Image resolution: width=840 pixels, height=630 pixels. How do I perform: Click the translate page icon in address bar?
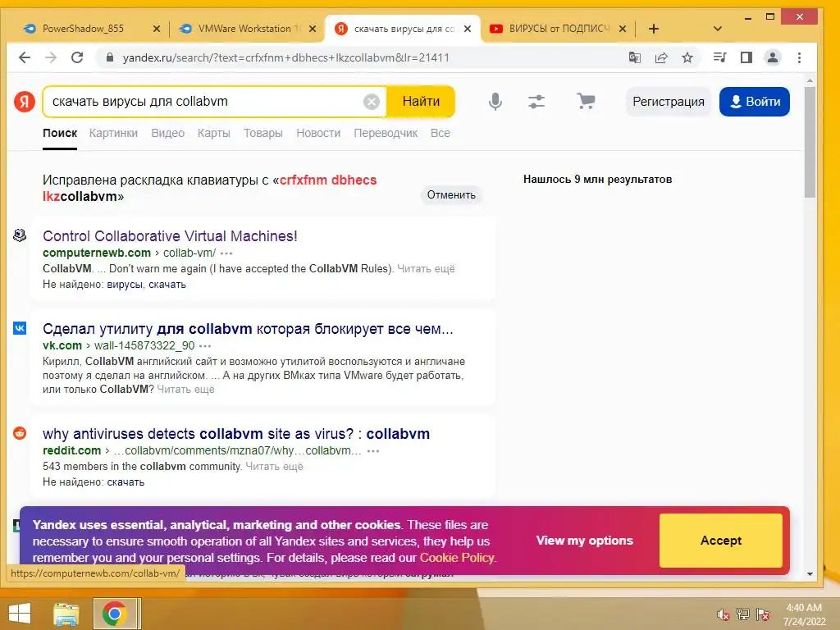(635, 57)
